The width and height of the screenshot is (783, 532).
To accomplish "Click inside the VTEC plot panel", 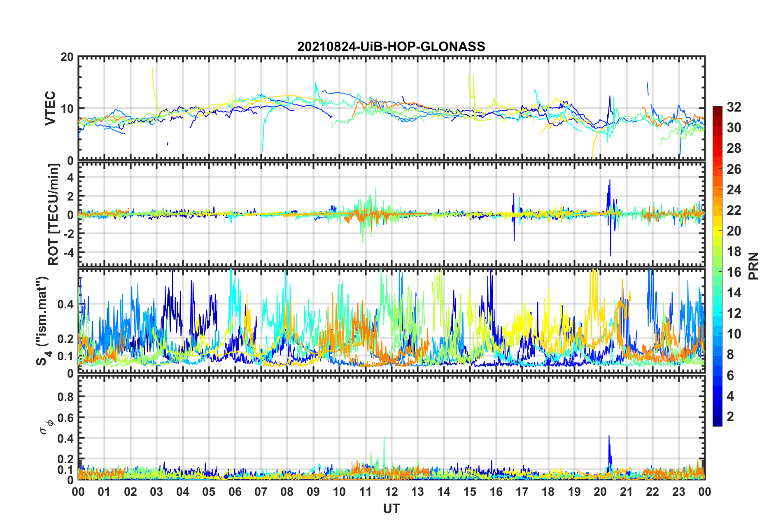I will 391,108.
